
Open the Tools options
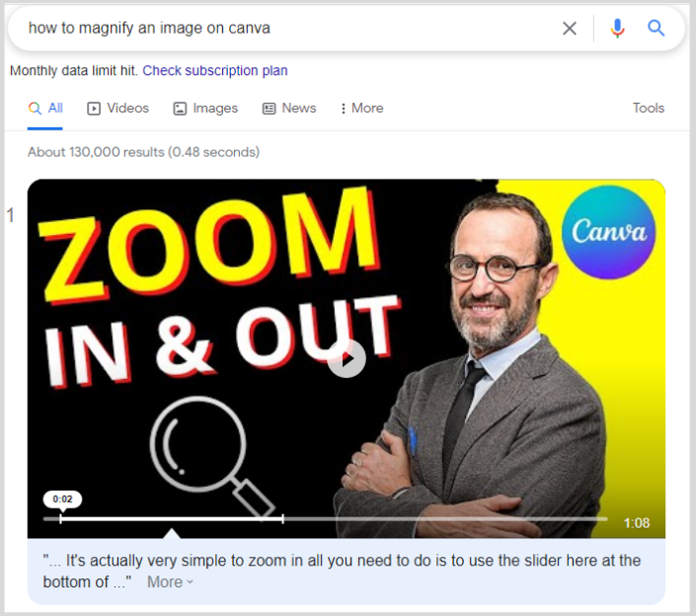(648, 108)
